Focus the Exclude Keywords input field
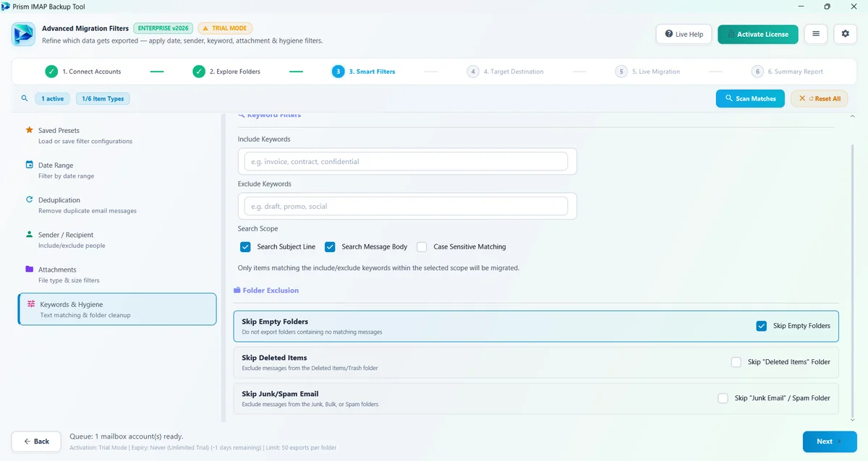This screenshot has height=461, width=868. coord(406,206)
